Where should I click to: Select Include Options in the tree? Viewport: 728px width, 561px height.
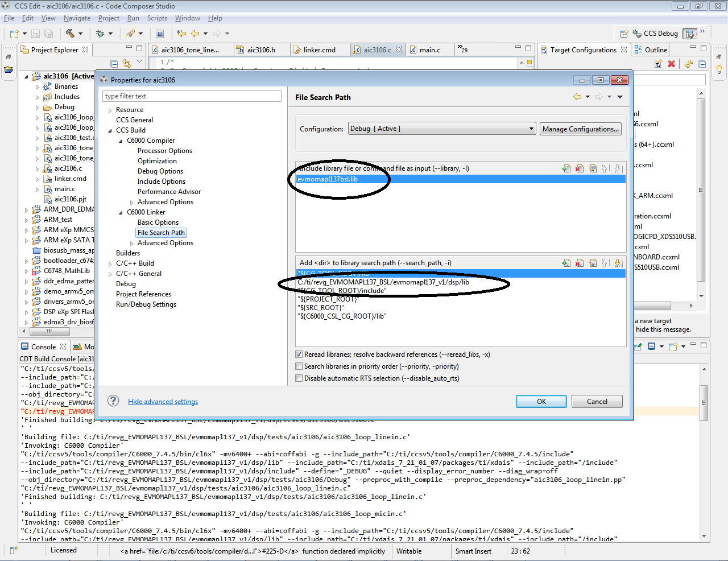[x=162, y=181]
